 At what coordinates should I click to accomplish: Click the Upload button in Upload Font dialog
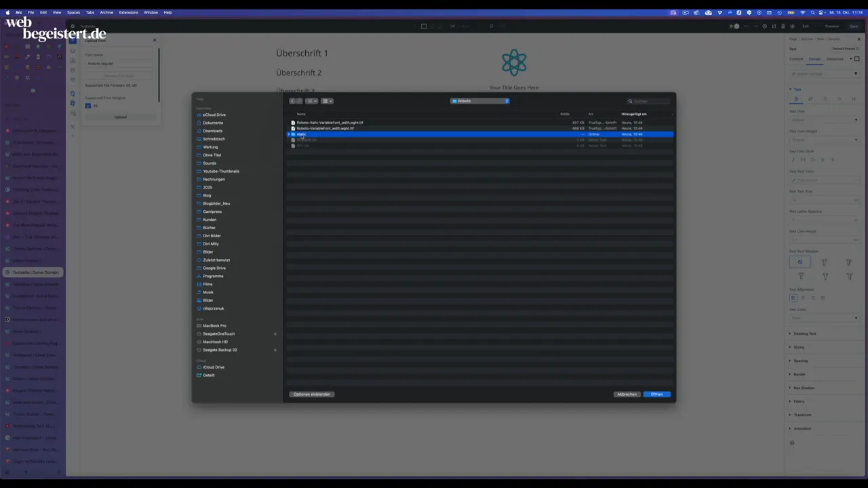[120, 117]
